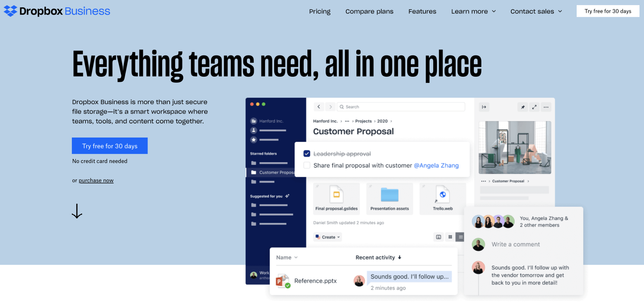This screenshot has height=308, width=644.
Task: Click the user avatar at sidebar bottom
Action: (x=254, y=275)
